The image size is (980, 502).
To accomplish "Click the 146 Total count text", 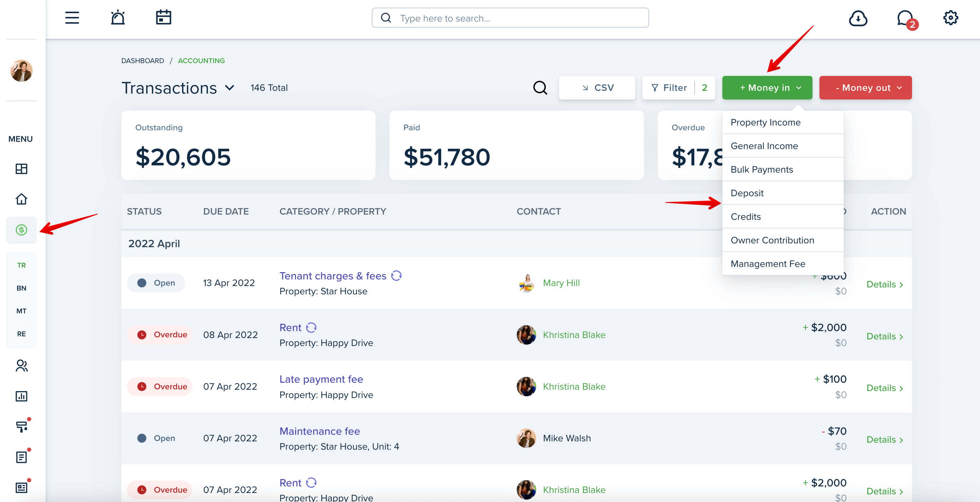I will 269,88.
